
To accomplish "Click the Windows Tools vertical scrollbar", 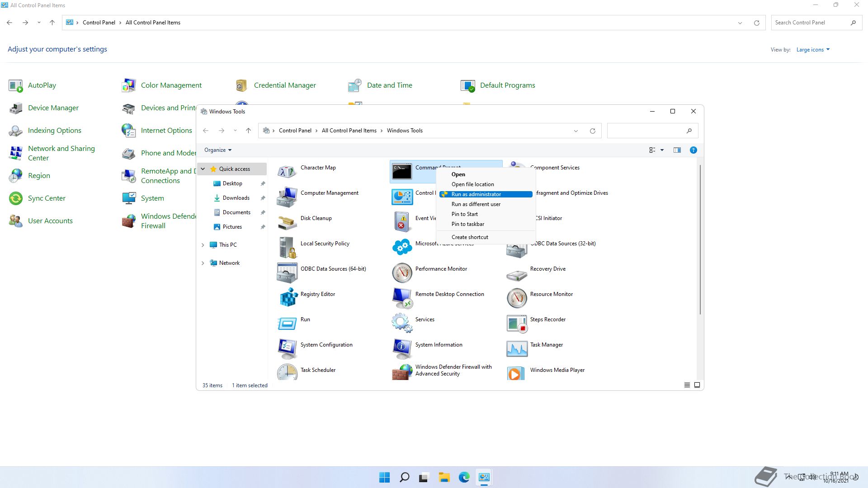I will point(700,239).
